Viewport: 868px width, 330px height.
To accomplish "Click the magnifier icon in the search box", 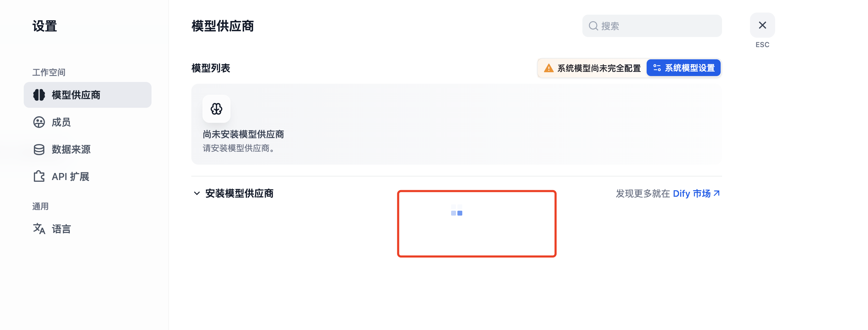I will pyautogui.click(x=594, y=26).
